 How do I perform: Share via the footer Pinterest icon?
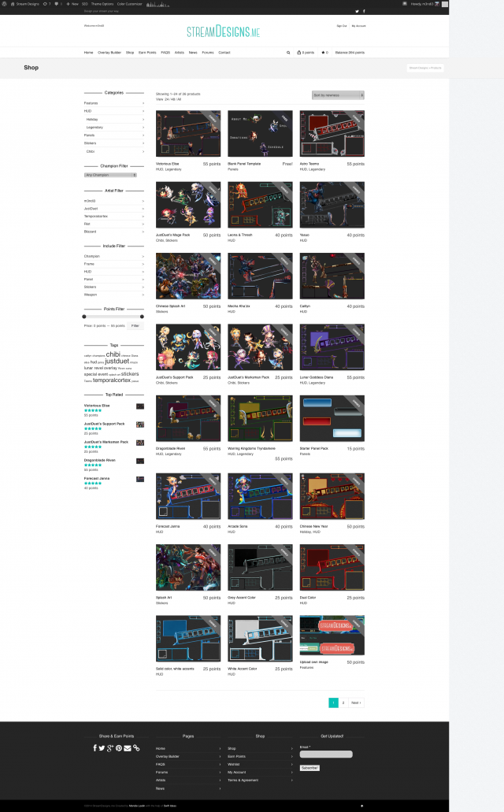[x=119, y=747]
